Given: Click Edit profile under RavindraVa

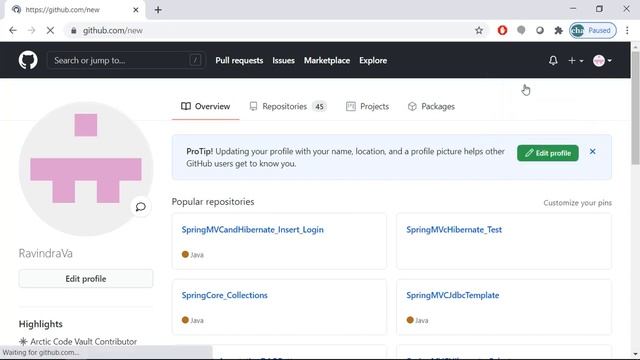Looking at the screenshot, I should click(x=86, y=279).
